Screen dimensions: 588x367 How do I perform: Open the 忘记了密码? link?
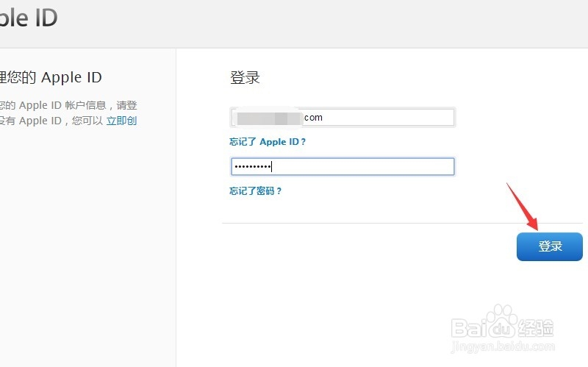point(255,191)
